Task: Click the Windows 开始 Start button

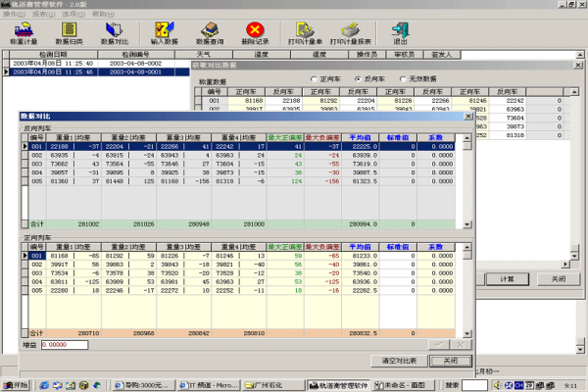Action: click(16, 385)
